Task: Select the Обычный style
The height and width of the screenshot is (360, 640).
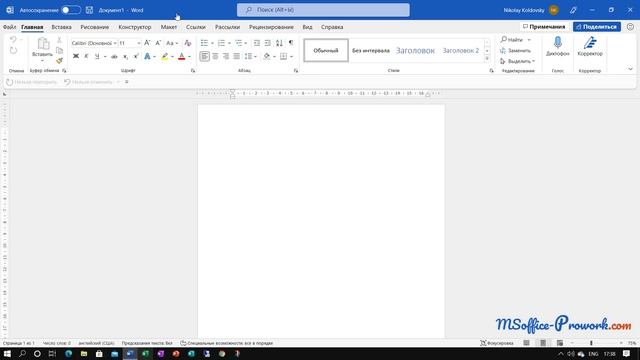Action: point(326,50)
